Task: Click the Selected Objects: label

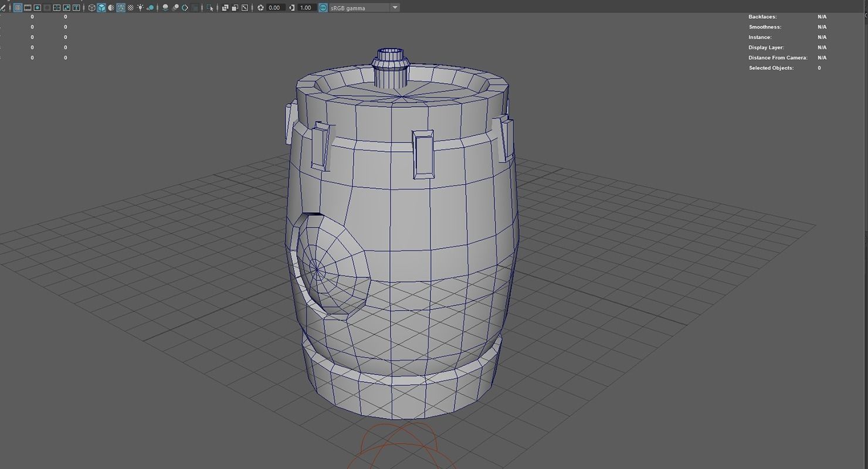Action: coord(771,68)
